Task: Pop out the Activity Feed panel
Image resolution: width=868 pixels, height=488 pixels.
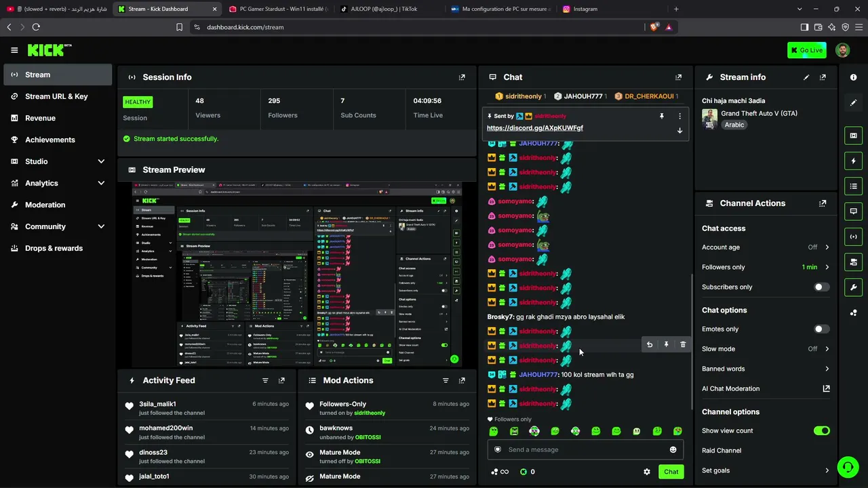Action: pos(281,381)
